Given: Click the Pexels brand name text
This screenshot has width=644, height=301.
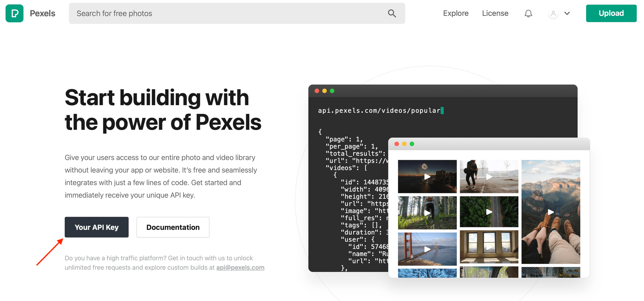Looking at the screenshot, I should (x=43, y=14).
